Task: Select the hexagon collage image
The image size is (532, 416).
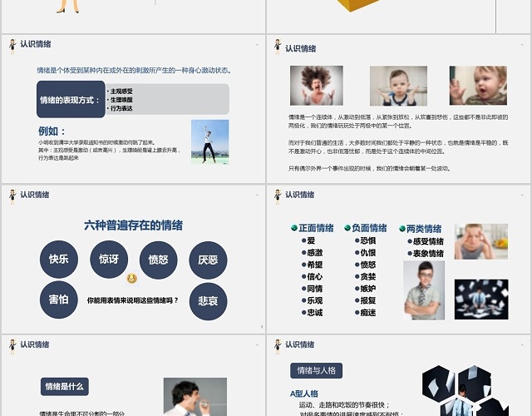Action: 465,390
